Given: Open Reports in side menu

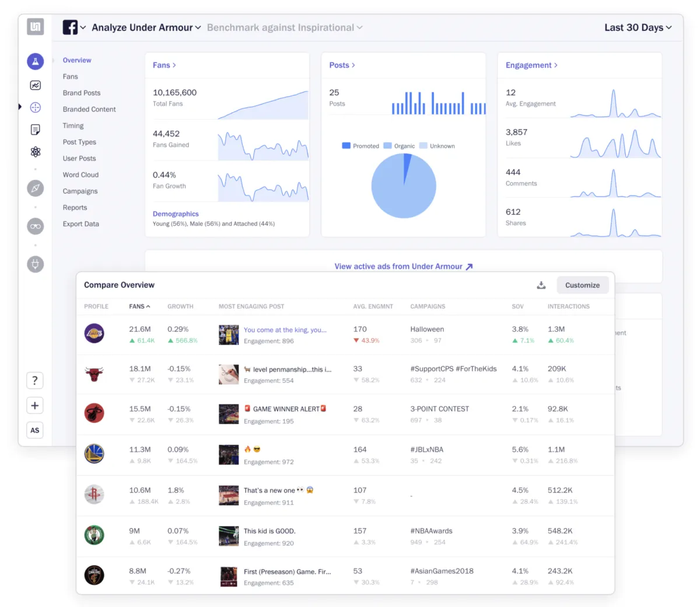Looking at the screenshot, I should click(75, 207).
